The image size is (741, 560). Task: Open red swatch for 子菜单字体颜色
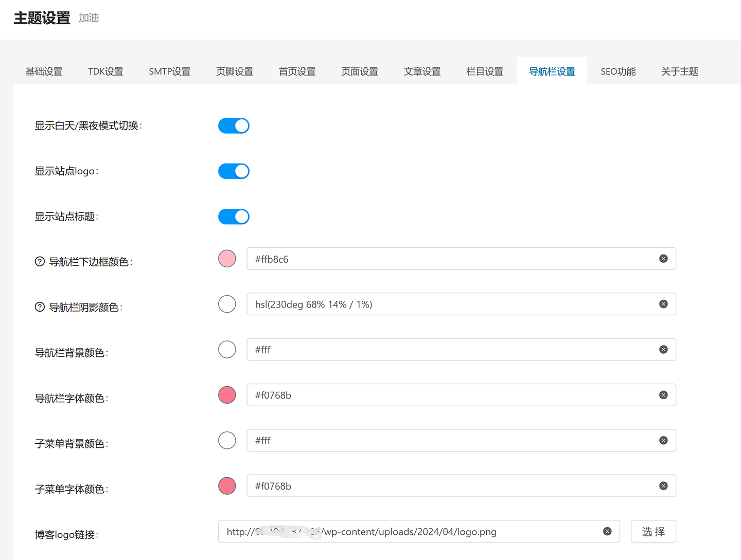tap(227, 486)
